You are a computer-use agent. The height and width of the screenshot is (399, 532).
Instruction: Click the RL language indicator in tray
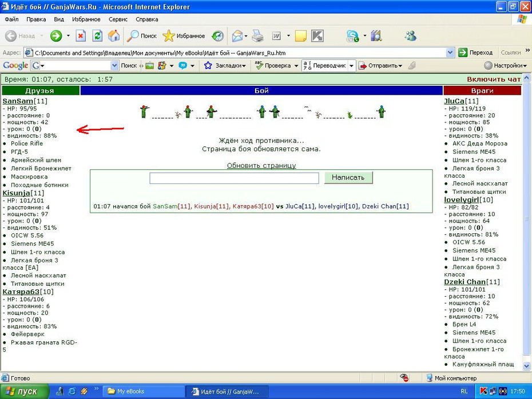pos(464,391)
